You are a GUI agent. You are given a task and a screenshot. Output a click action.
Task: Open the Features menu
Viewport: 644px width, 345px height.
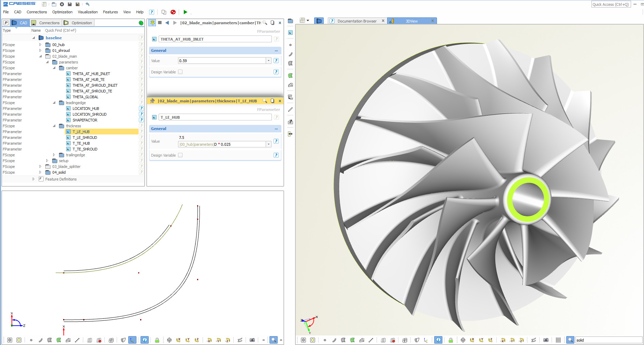(x=110, y=12)
